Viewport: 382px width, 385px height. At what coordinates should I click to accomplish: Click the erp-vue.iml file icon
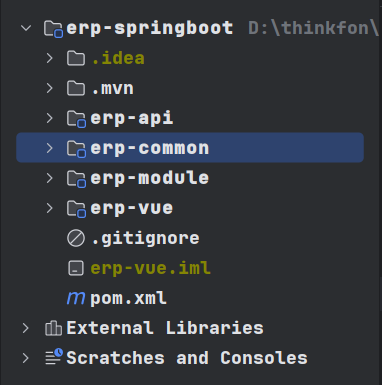pyautogui.click(x=76, y=268)
